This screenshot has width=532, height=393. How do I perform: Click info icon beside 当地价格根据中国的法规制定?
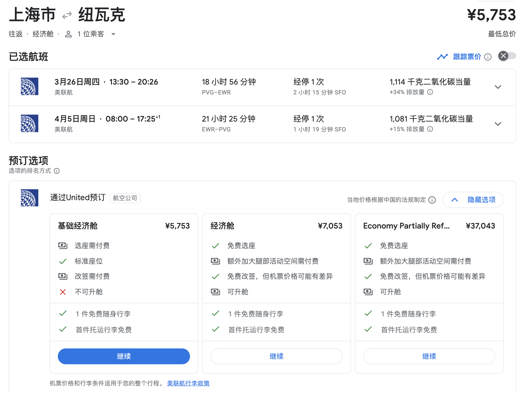pos(432,200)
